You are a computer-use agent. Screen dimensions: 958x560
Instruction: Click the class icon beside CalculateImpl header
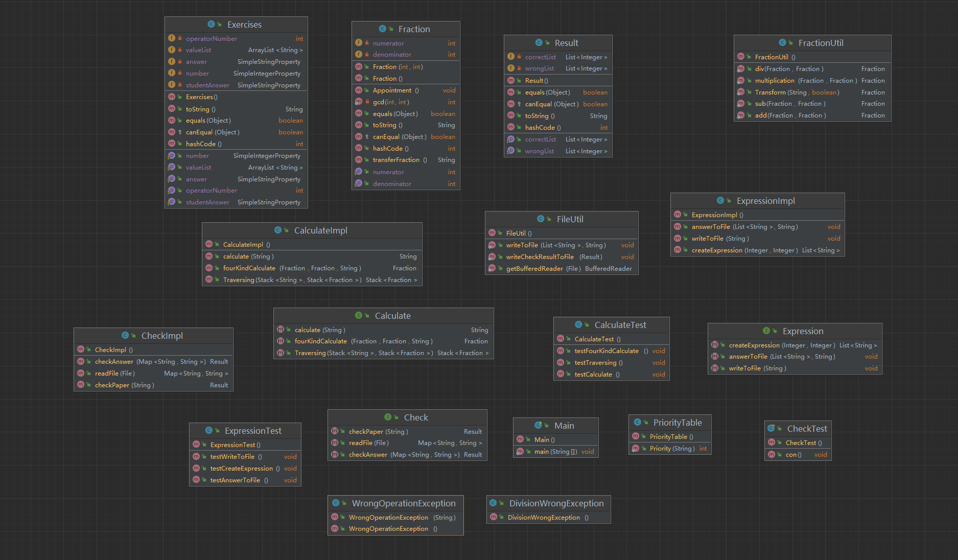(278, 230)
